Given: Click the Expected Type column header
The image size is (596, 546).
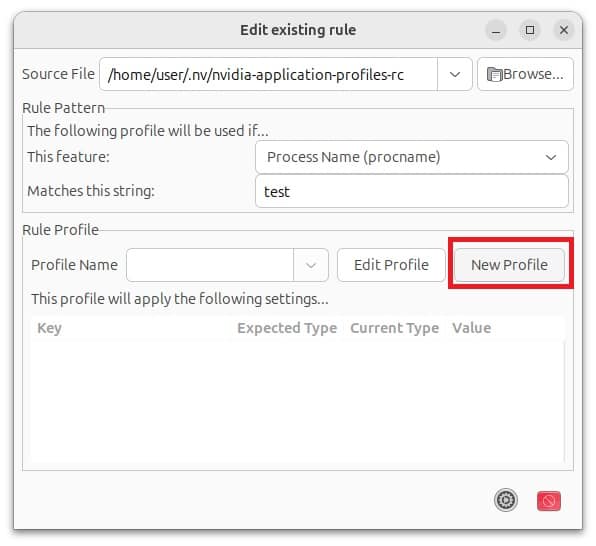Looking at the screenshot, I should [x=287, y=328].
